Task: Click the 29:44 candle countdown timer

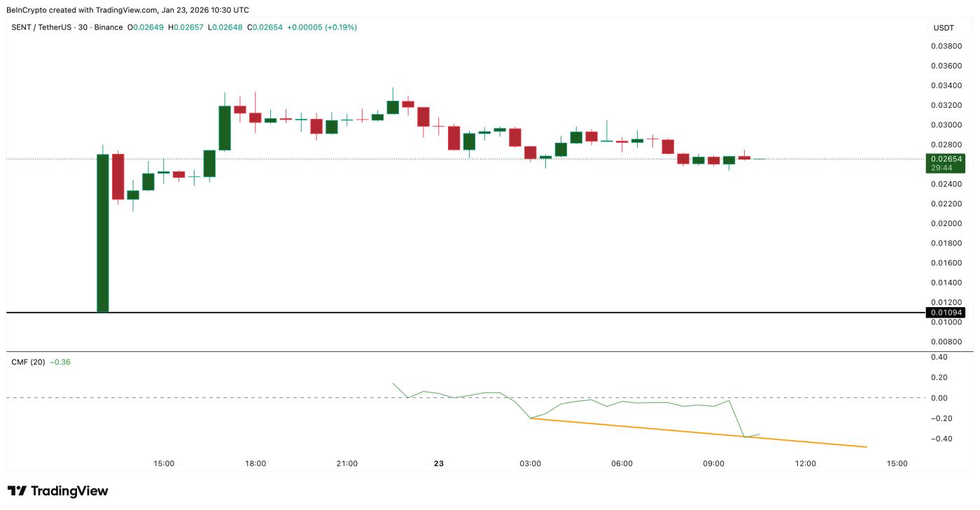Action: coord(941,168)
